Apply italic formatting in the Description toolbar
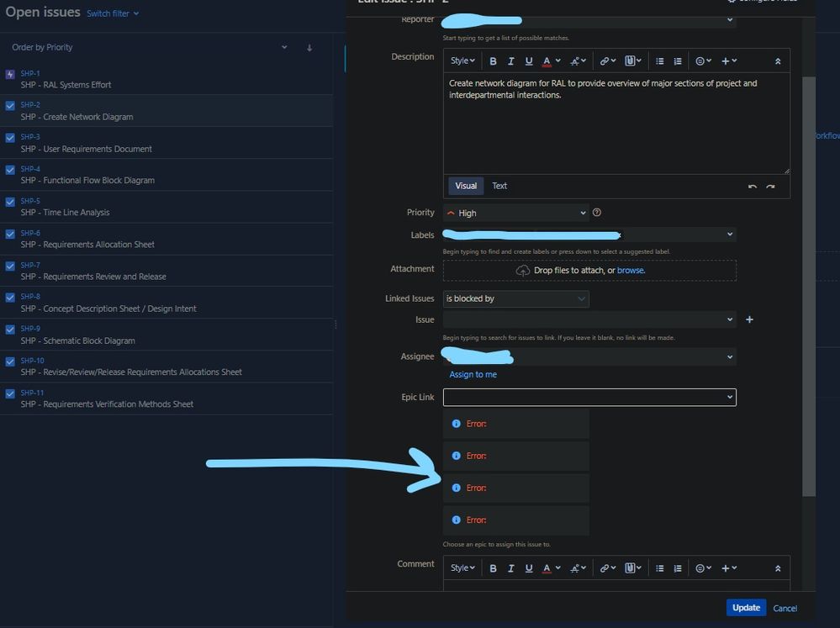The width and height of the screenshot is (840, 628). click(510, 61)
